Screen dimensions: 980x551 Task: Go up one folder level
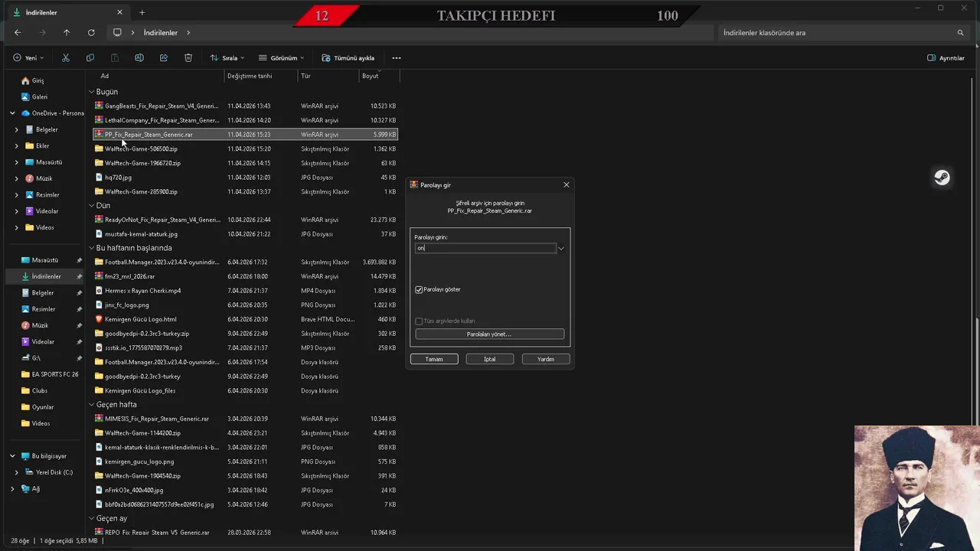click(67, 33)
